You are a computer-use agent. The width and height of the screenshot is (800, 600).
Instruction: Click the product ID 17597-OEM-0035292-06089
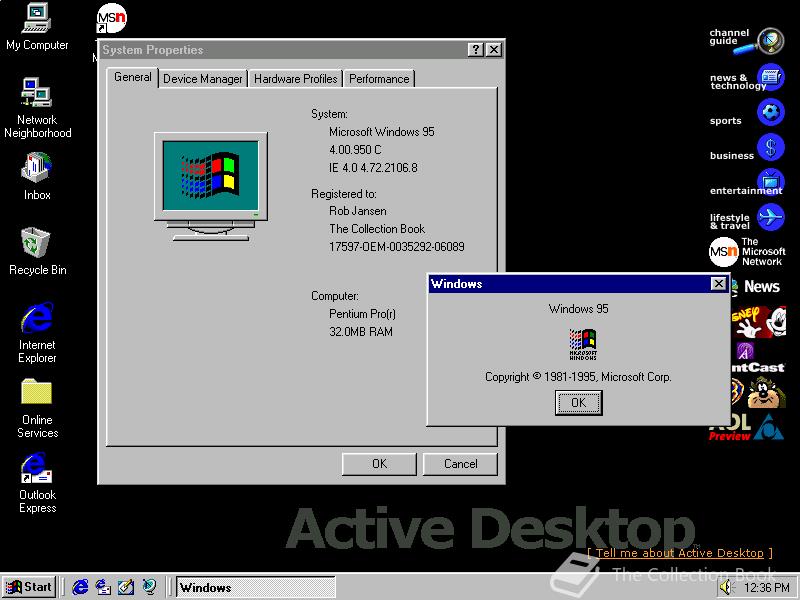click(396, 247)
